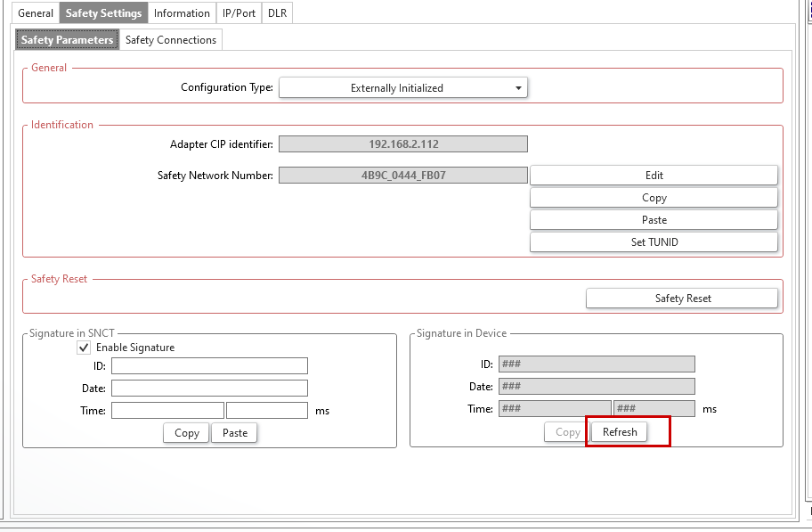Image resolution: width=812 pixels, height=532 pixels.
Task: Open the Configuration Type dropdown
Action: pos(403,87)
